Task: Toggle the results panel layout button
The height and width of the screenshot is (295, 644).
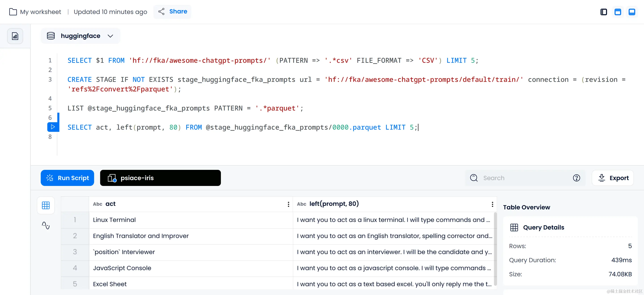Action: (632, 12)
